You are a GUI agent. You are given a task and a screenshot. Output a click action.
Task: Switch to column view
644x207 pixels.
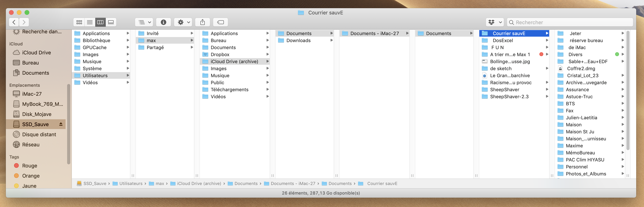coord(100,22)
